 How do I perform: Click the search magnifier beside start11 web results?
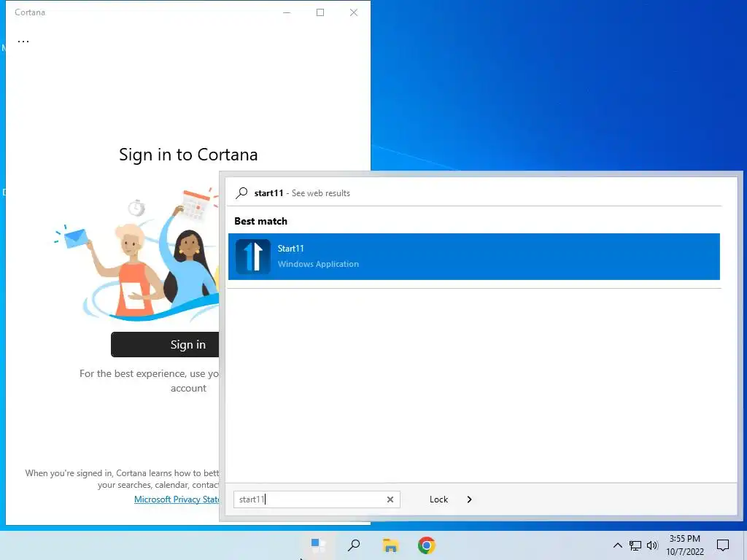point(242,192)
